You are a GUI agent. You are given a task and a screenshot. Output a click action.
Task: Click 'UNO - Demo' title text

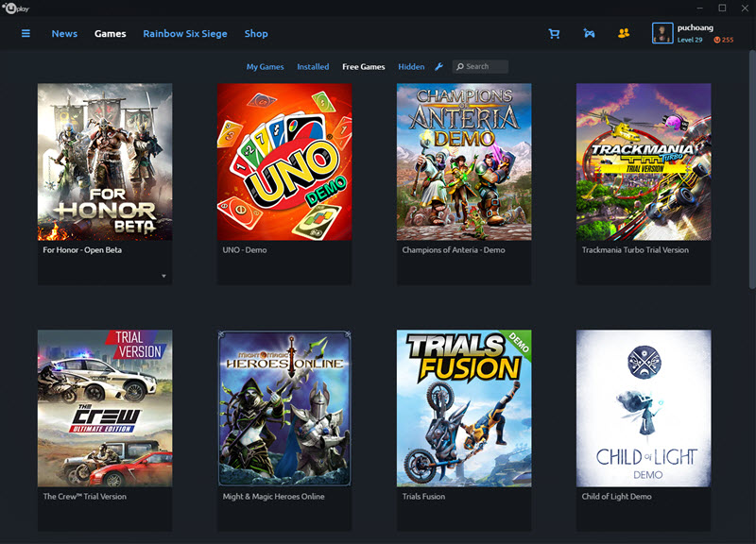pos(245,250)
